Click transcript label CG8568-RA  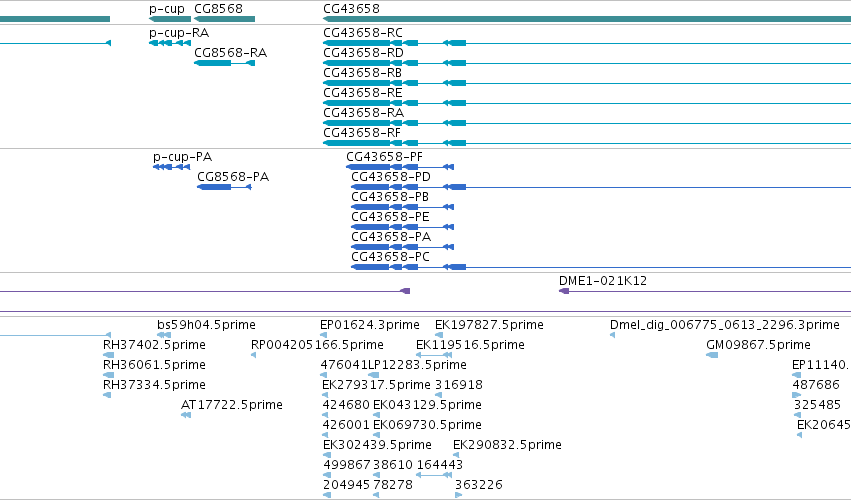click(x=230, y=53)
